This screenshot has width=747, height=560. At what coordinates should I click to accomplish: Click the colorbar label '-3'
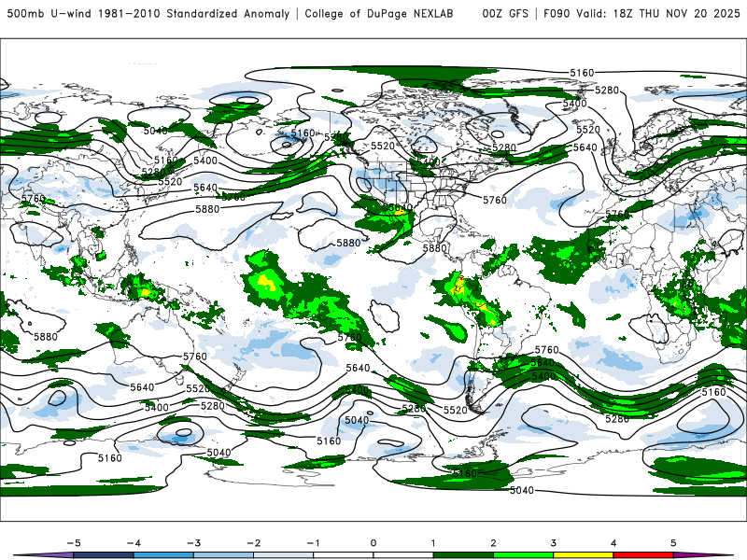pyautogui.click(x=193, y=543)
